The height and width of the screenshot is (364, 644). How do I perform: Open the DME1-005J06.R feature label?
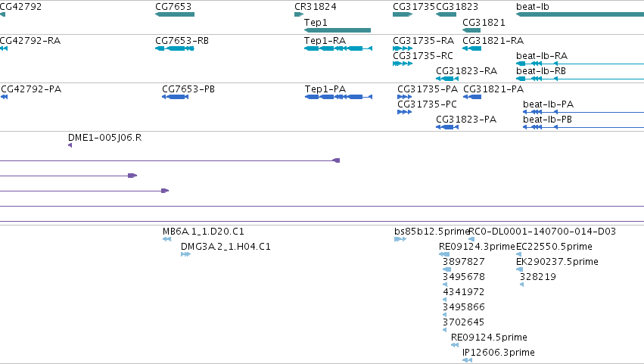pos(104,138)
